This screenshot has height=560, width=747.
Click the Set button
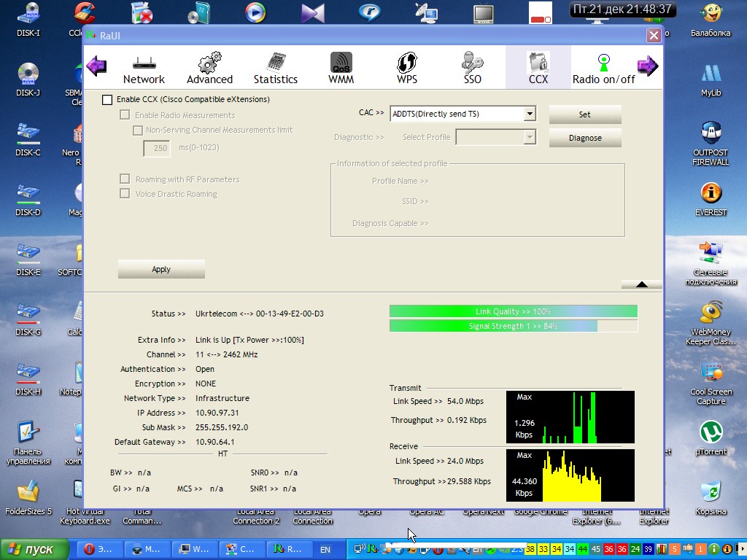[x=585, y=114]
